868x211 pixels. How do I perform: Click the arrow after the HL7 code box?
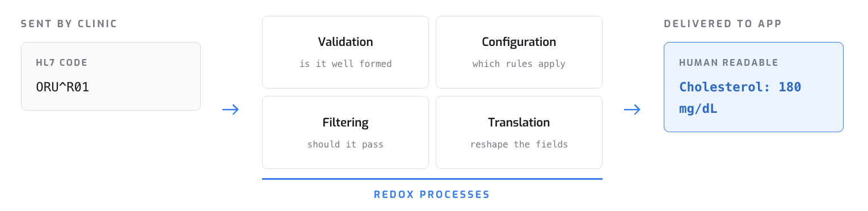coord(231,109)
